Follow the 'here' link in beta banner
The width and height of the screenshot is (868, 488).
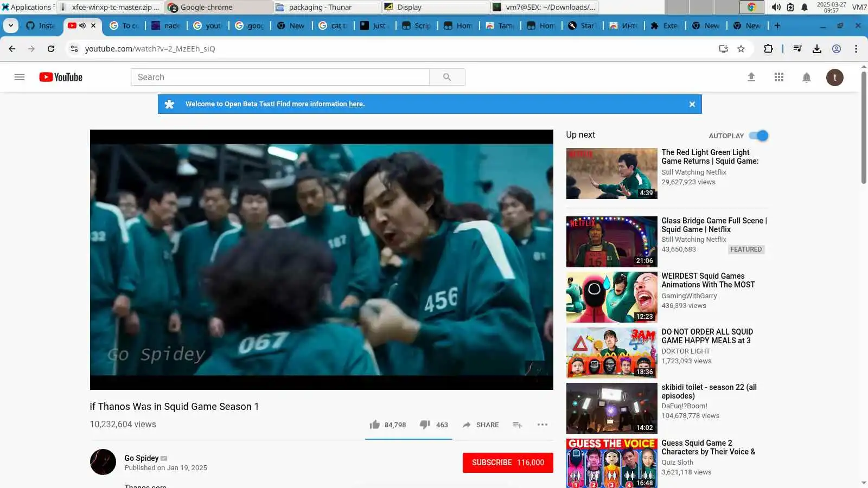point(356,104)
